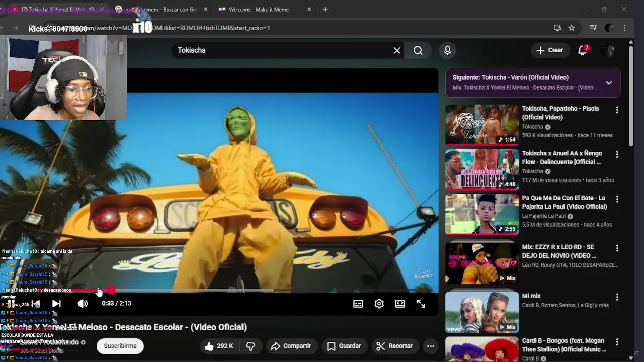Click title Tokischa, Papatinho - Piscis

pos(560,113)
